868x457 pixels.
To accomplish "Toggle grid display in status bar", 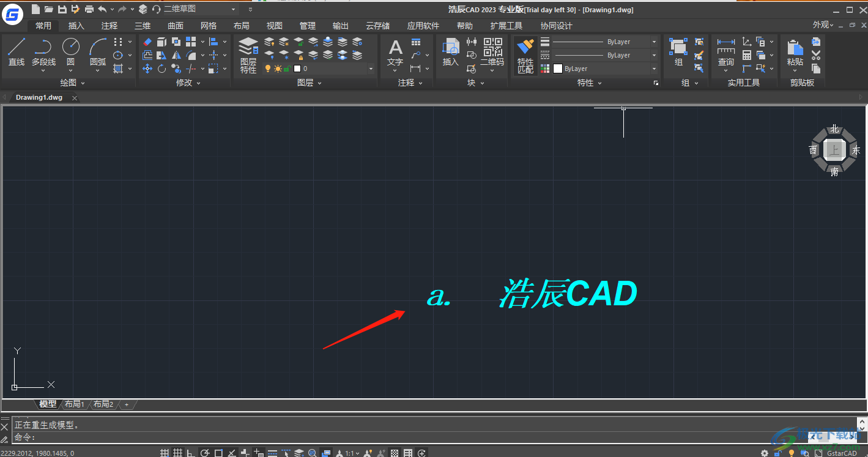I will 177,453.
